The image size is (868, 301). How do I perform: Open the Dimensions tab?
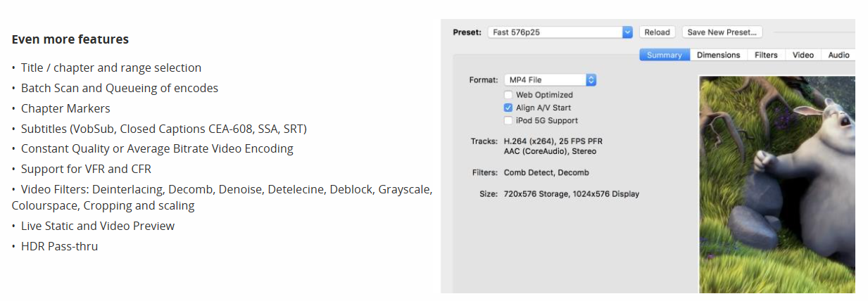click(719, 55)
